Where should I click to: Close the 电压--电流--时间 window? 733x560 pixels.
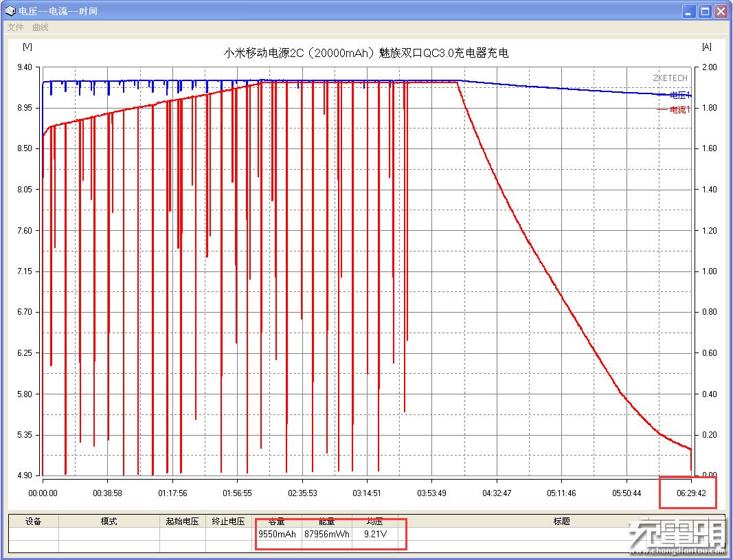[x=721, y=11]
